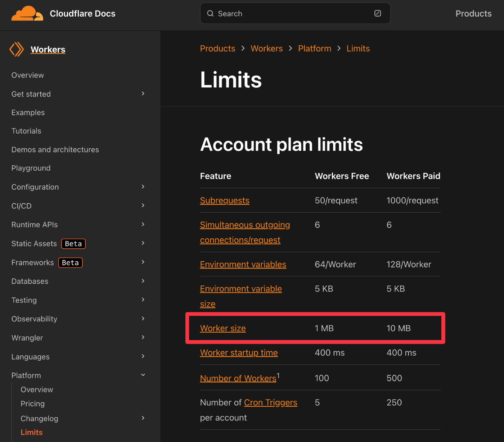
Task: Expand the Observability section chevron
Action: pos(143,318)
